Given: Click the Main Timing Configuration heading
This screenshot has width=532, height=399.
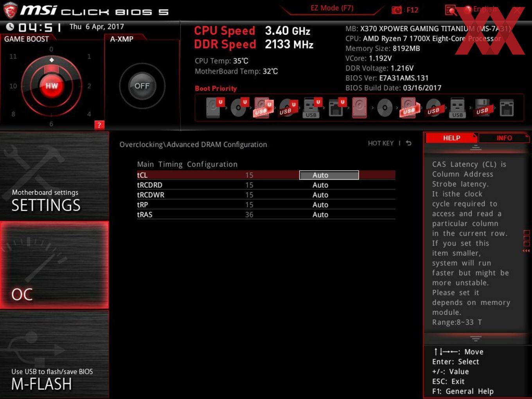Looking at the screenshot, I should pyautogui.click(x=187, y=164).
